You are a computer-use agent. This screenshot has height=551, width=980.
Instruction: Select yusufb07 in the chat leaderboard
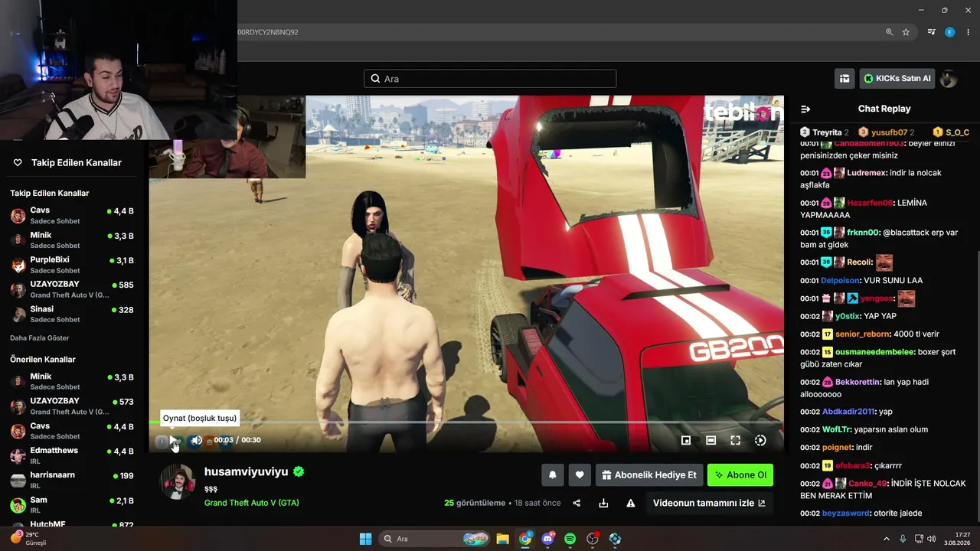[x=887, y=132]
